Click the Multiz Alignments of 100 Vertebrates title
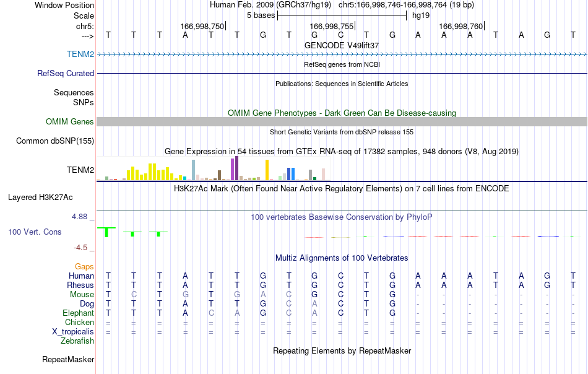 tap(342, 258)
